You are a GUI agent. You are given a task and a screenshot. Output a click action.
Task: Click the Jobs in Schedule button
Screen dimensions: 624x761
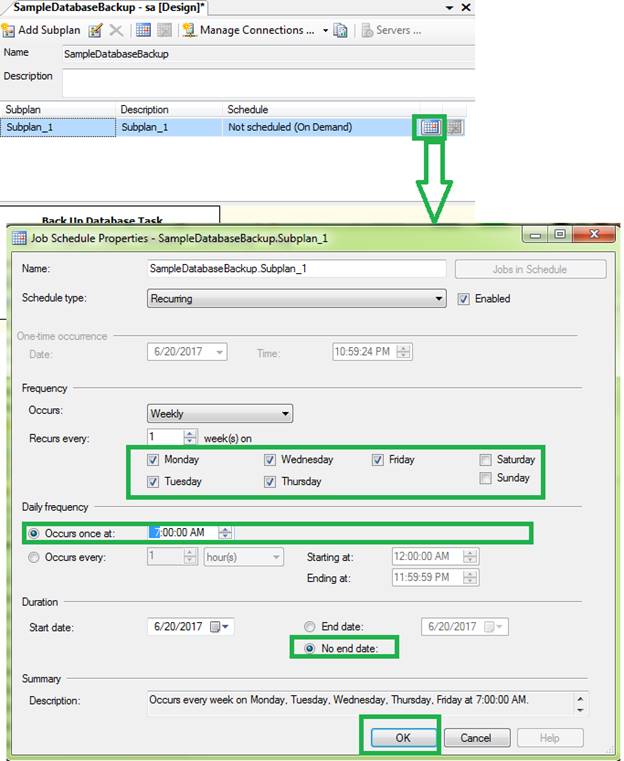pyautogui.click(x=530, y=269)
